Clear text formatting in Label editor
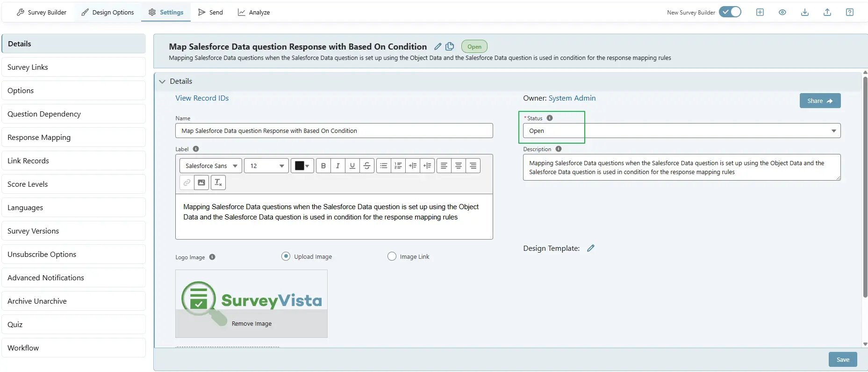868x372 pixels. 218,182
